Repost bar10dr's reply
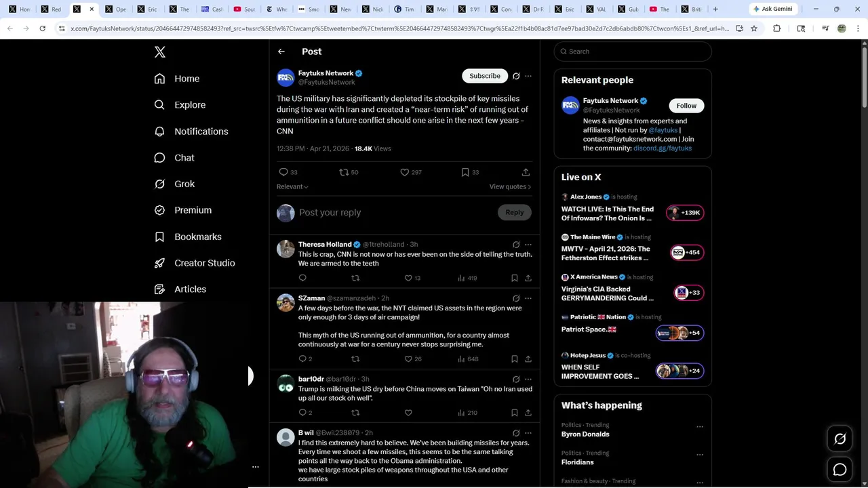 click(x=355, y=413)
